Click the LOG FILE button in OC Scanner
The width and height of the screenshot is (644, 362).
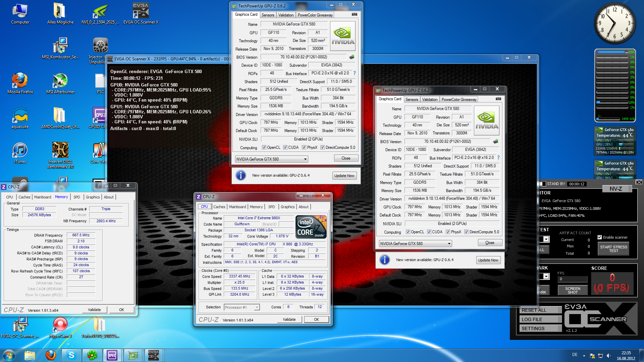[x=540, y=319]
